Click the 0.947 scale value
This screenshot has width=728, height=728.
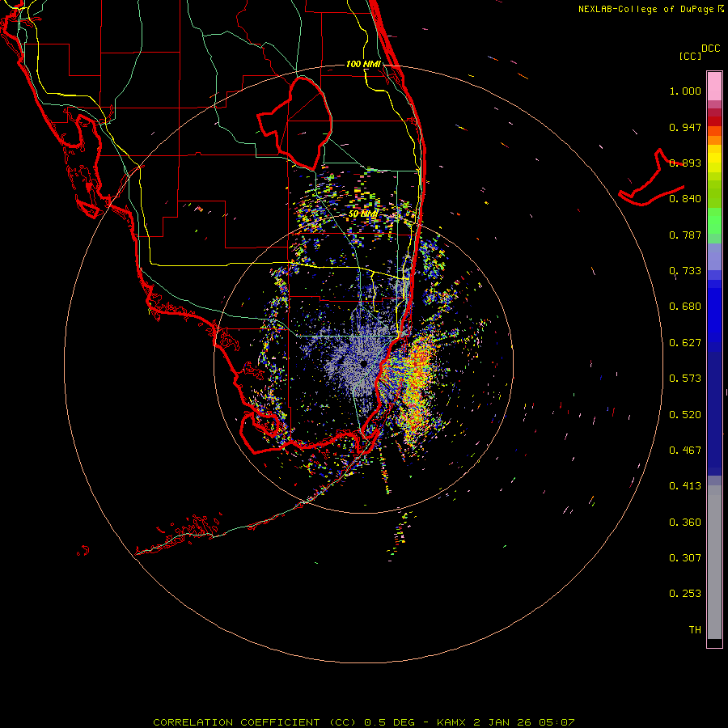pyautogui.click(x=685, y=127)
